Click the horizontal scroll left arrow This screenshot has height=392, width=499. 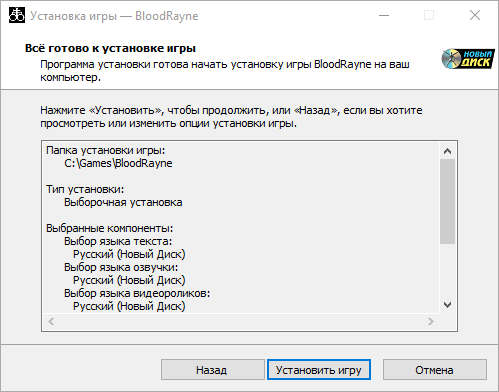coord(51,321)
